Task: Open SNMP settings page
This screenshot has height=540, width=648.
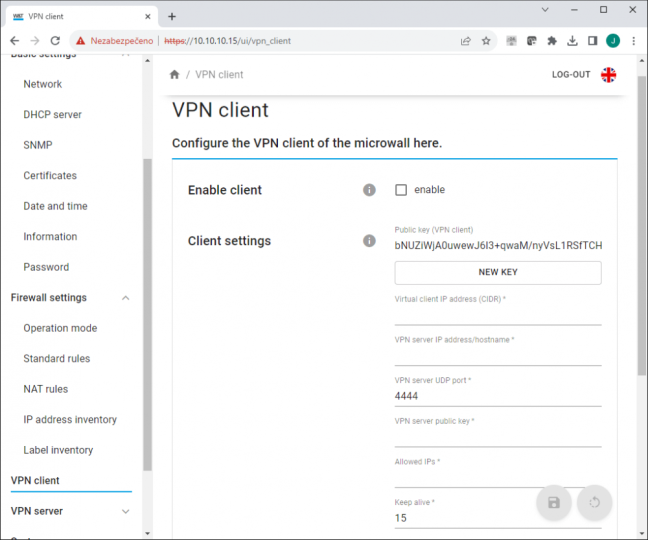Action: pos(38,145)
